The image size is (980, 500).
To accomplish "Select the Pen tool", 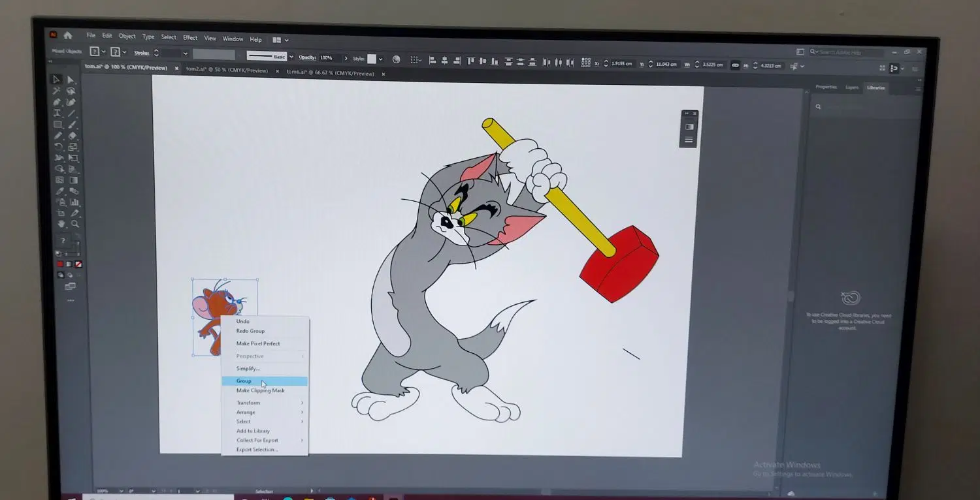I will (x=57, y=102).
